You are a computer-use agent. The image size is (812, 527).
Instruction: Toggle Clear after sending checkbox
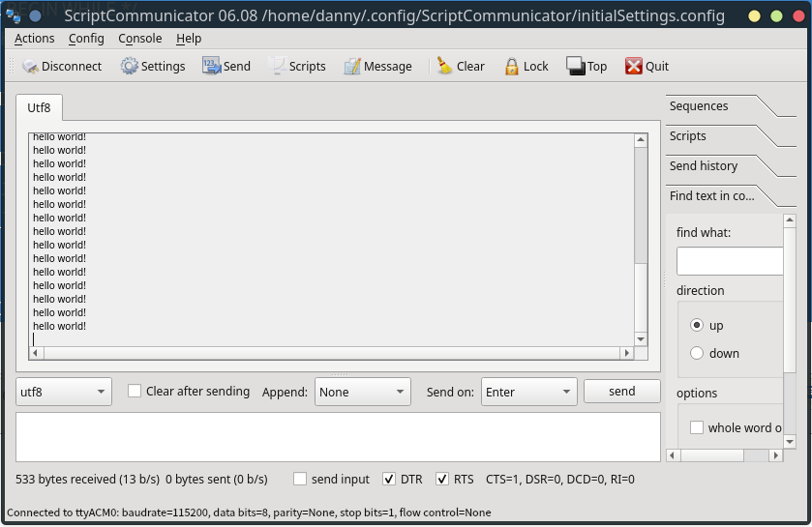tap(135, 391)
